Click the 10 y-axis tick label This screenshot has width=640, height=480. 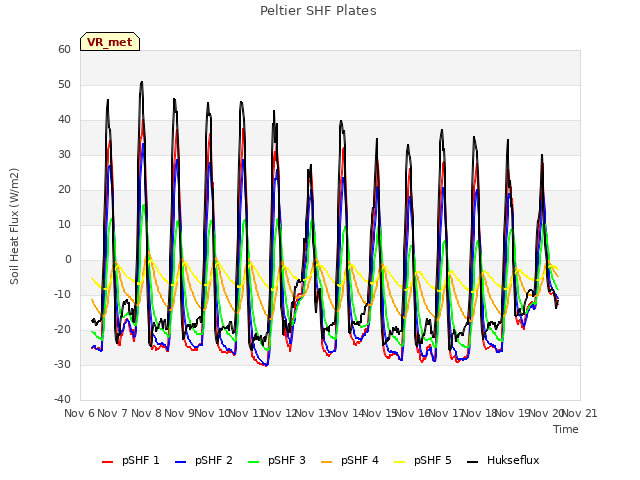click(x=64, y=224)
